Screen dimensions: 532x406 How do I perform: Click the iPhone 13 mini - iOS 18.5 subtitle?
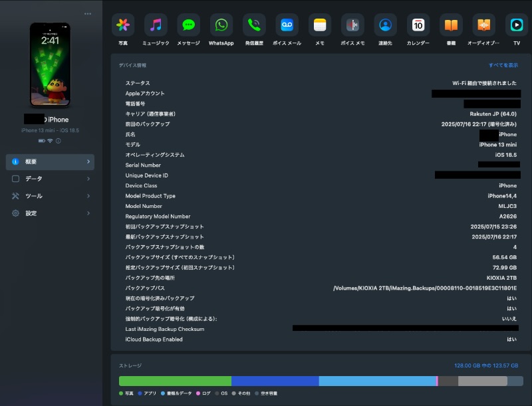point(51,130)
